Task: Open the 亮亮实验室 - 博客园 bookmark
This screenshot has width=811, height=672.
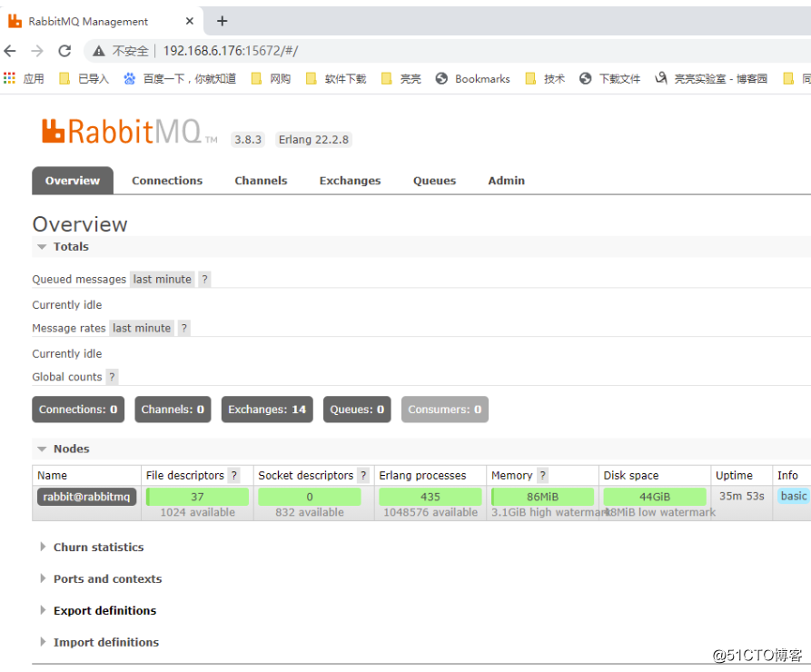Action: tap(711, 79)
